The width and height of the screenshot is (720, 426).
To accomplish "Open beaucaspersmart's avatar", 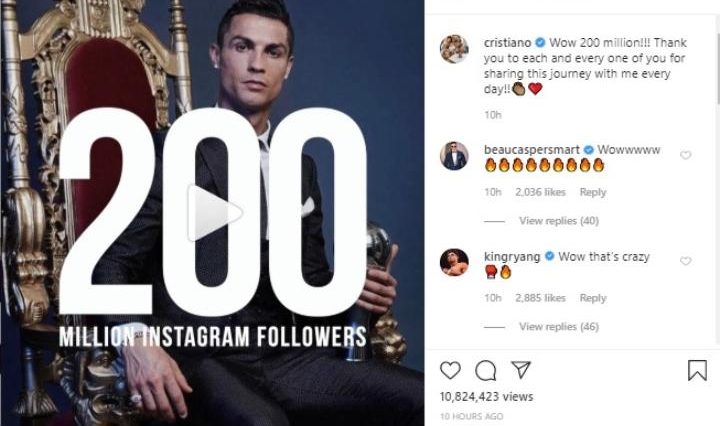I will [x=455, y=155].
